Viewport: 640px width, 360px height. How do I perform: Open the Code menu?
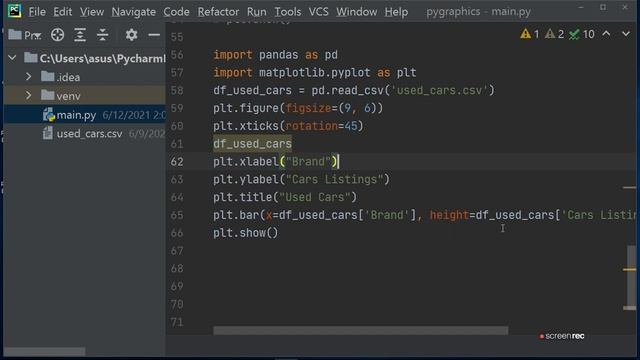tap(176, 12)
